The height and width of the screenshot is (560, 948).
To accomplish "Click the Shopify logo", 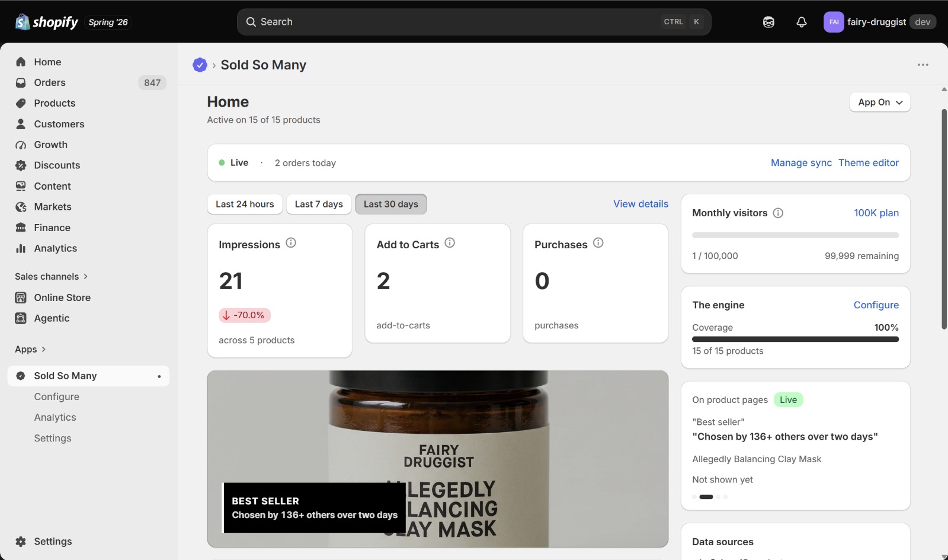I will (x=46, y=22).
